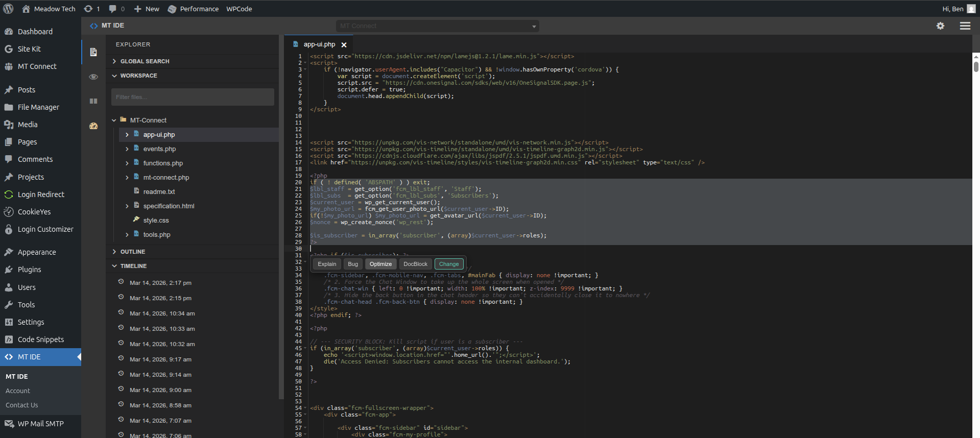Image resolution: width=980 pixels, height=438 pixels.
Task: Expand the Outline section
Action: 192,252
